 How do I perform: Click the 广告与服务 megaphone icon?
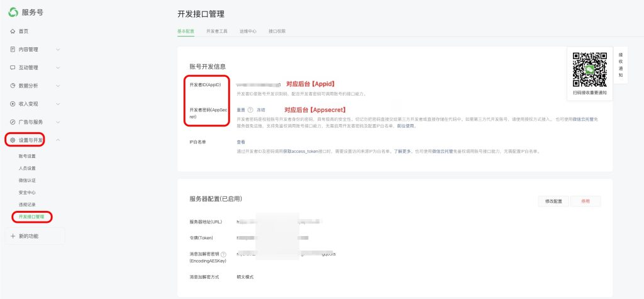coord(13,122)
